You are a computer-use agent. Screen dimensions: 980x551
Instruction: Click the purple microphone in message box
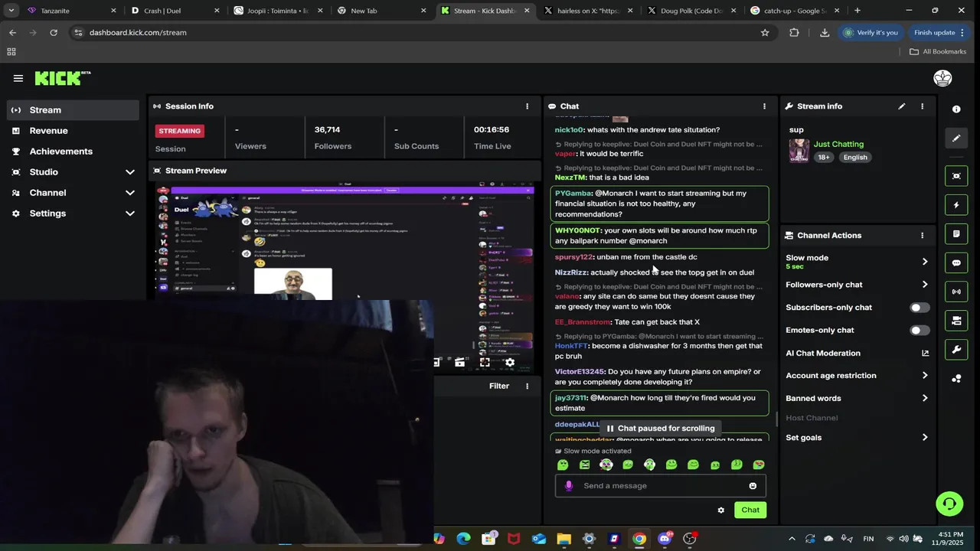click(x=568, y=486)
